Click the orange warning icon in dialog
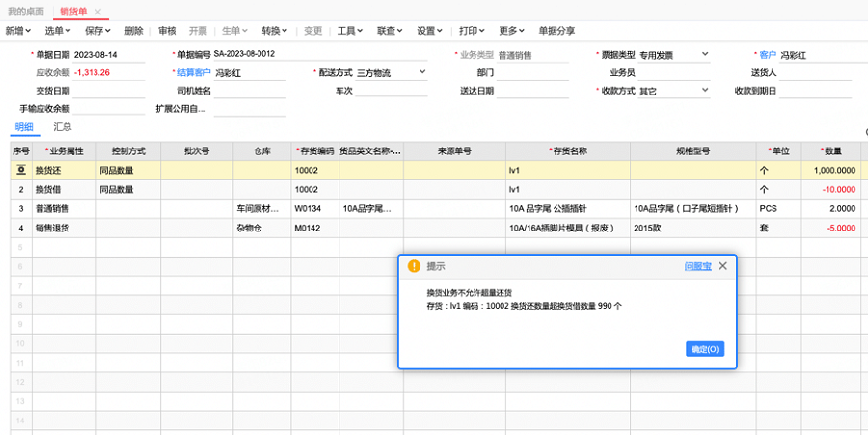The image size is (868, 435). point(414,265)
